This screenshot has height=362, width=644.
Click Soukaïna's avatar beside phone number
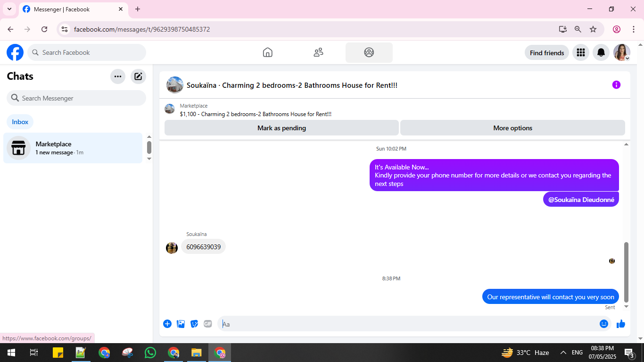tap(172, 248)
